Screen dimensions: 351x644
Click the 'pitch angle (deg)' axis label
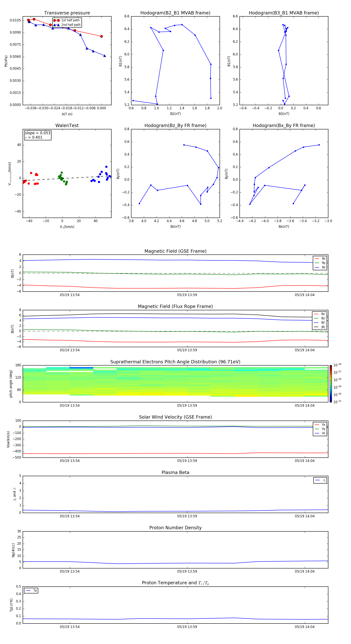(11, 384)
